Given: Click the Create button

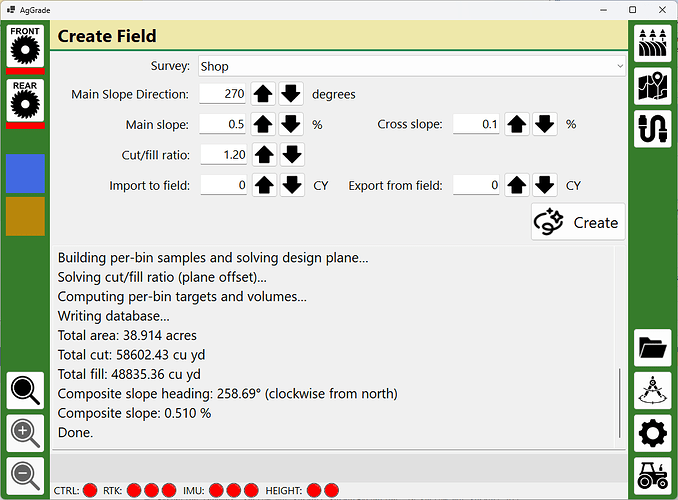Looking at the screenshot, I should [x=578, y=222].
